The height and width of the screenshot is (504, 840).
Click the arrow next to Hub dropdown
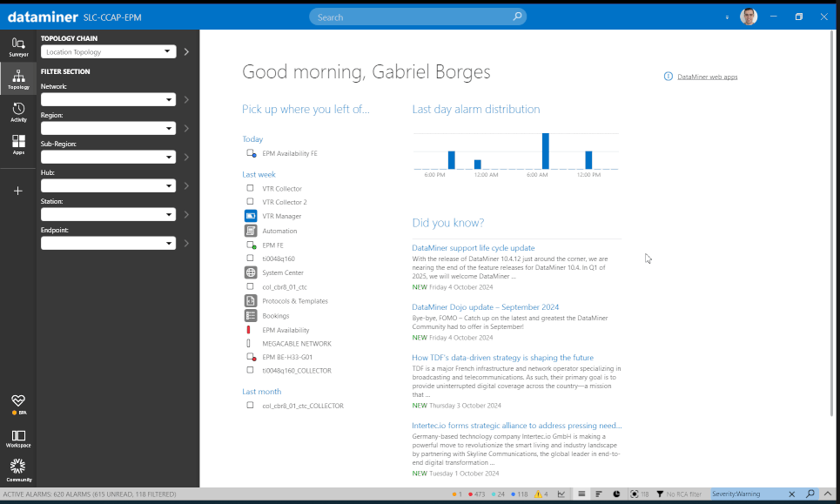pos(186,186)
